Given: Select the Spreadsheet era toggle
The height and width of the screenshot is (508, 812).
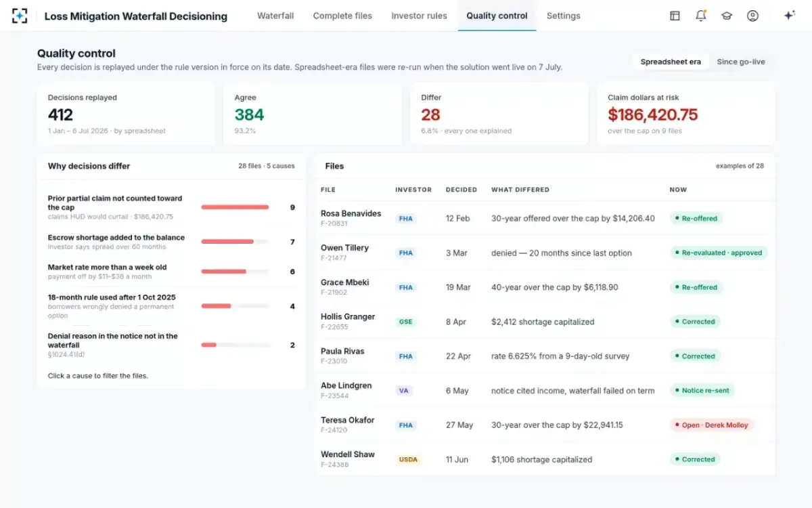Looking at the screenshot, I should 671,62.
